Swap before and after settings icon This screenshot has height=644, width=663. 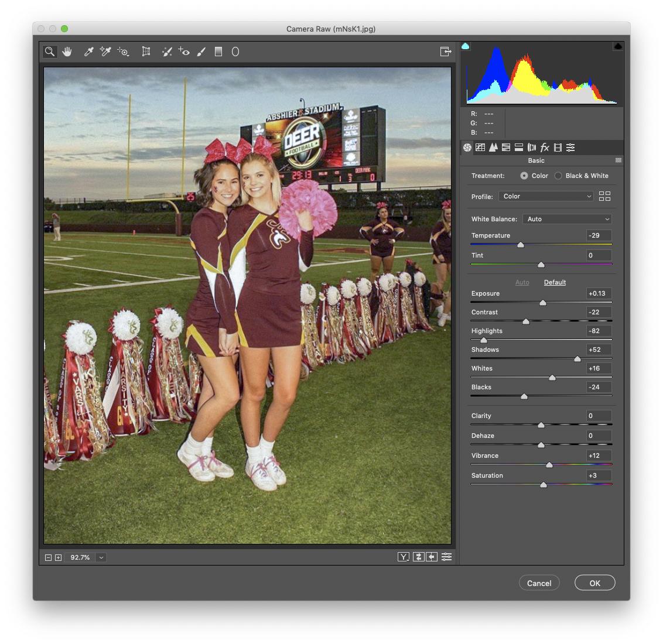[419, 557]
